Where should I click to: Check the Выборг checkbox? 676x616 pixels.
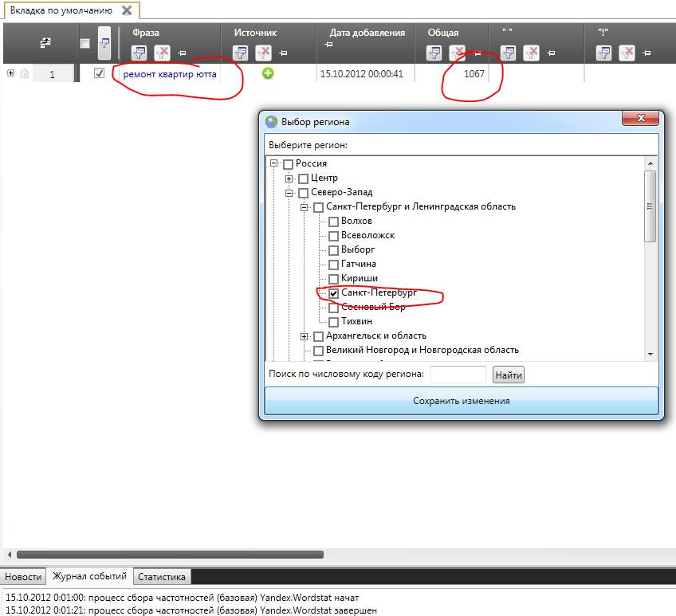pyautogui.click(x=334, y=250)
